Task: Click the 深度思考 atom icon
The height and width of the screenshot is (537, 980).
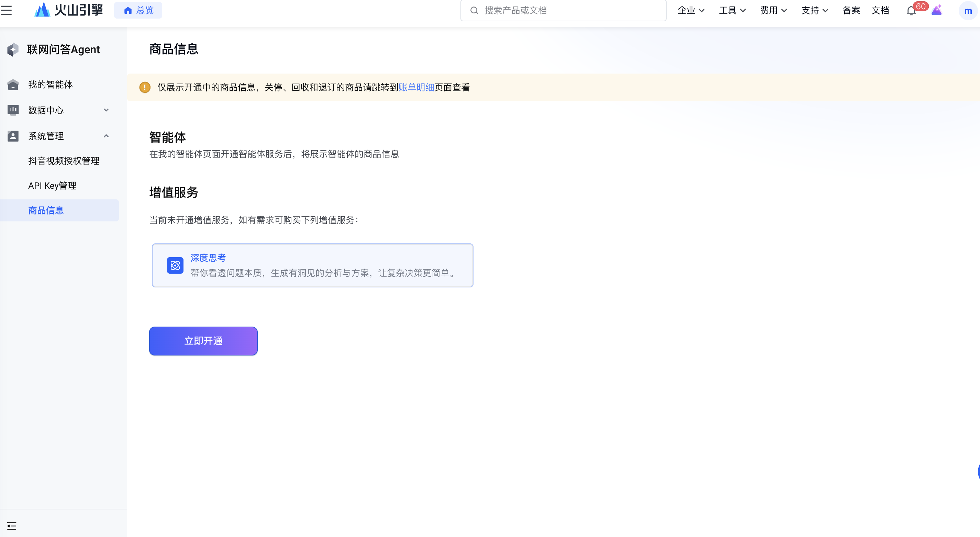Action: click(175, 265)
